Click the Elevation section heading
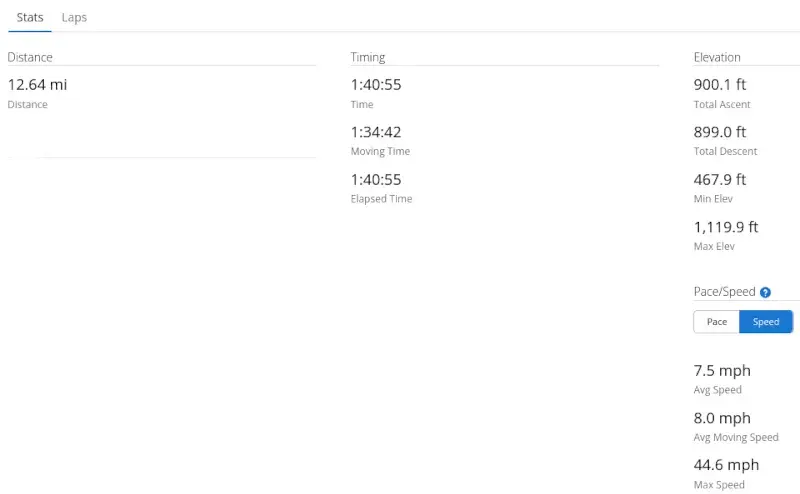800x494 pixels. click(x=717, y=57)
